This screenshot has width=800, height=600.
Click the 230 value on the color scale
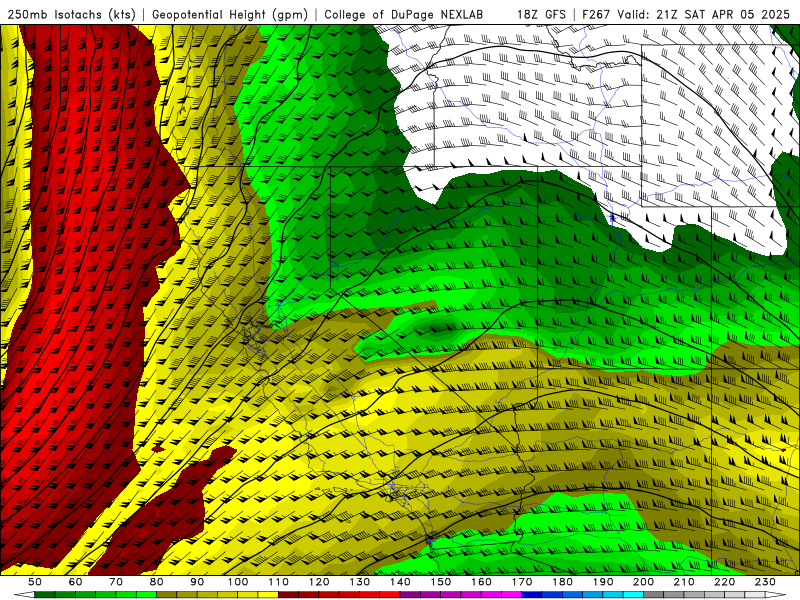(765, 582)
